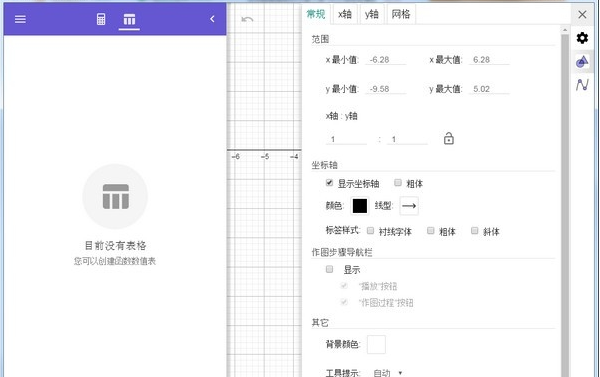Open the 线型 arrow style dropdown

click(409, 206)
